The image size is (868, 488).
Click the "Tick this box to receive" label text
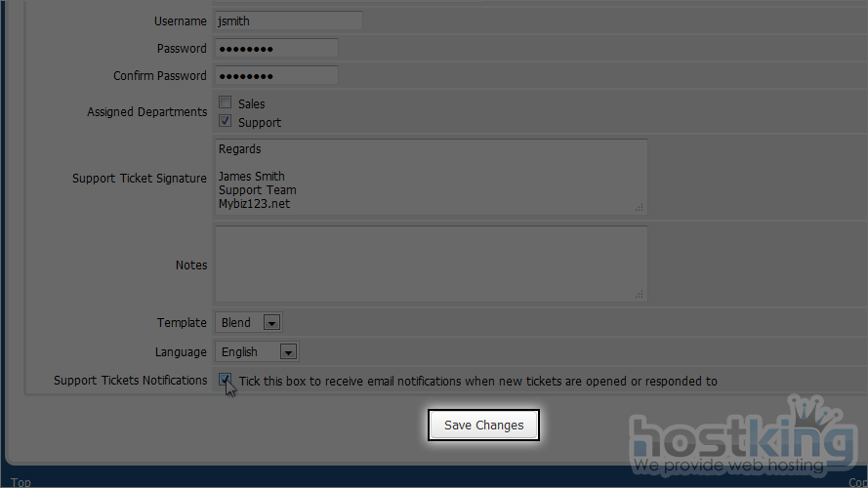(477, 381)
